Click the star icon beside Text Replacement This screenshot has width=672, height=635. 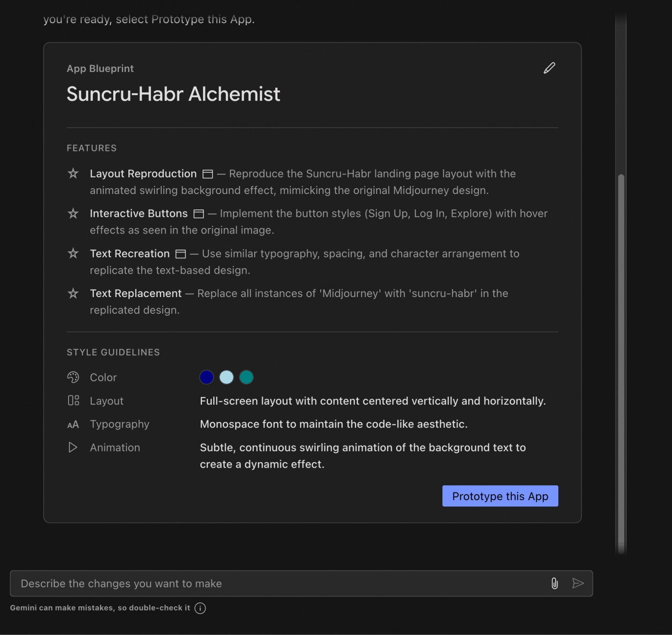73,294
